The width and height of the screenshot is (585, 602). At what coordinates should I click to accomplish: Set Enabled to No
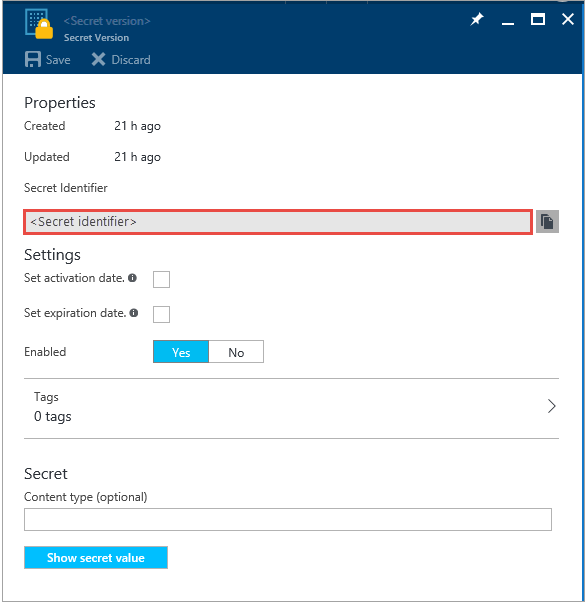tap(236, 352)
